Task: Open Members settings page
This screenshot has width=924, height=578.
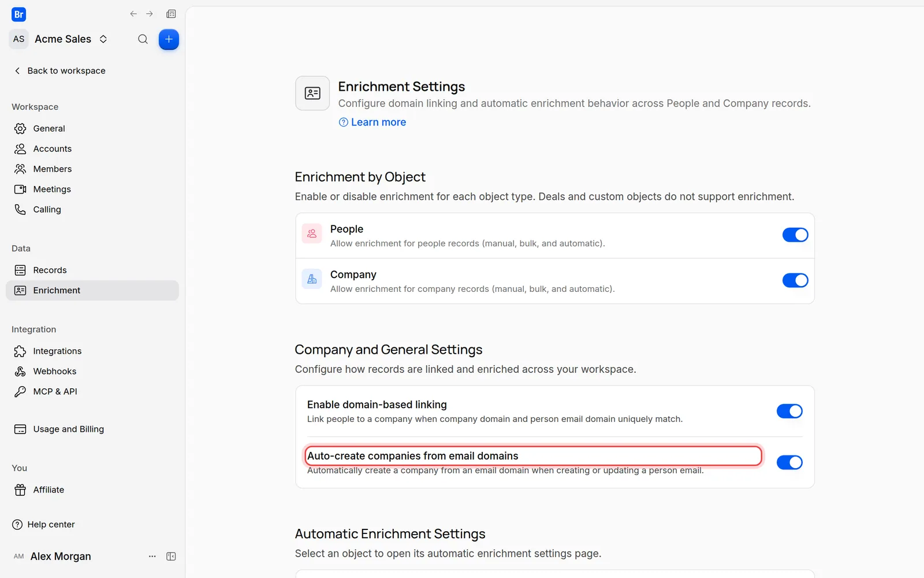Action: click(92, 169)
